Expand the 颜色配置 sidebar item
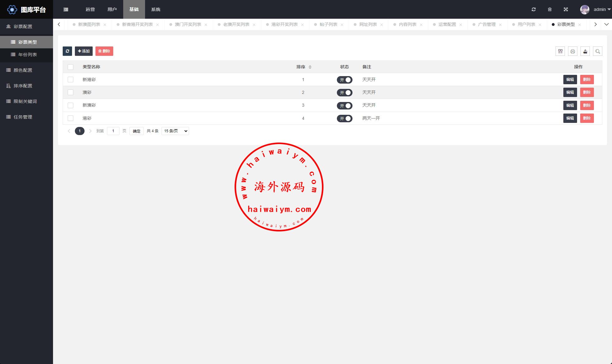 [x=27, y=70]
